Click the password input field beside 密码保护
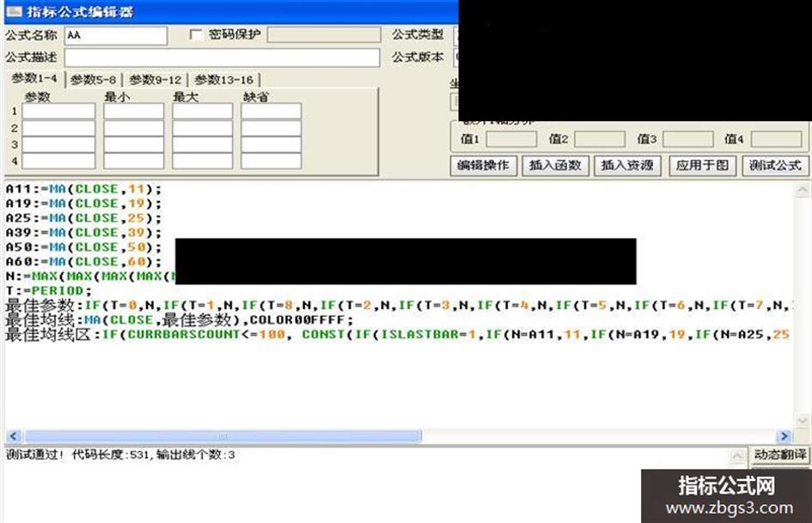The height and width of the screenshot is (523, 812). point(324,34)
